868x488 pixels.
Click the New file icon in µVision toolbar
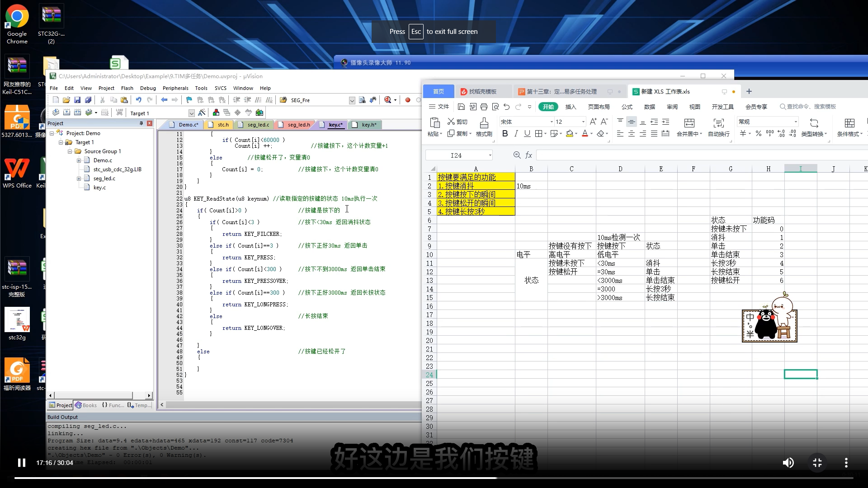[56, 100]
